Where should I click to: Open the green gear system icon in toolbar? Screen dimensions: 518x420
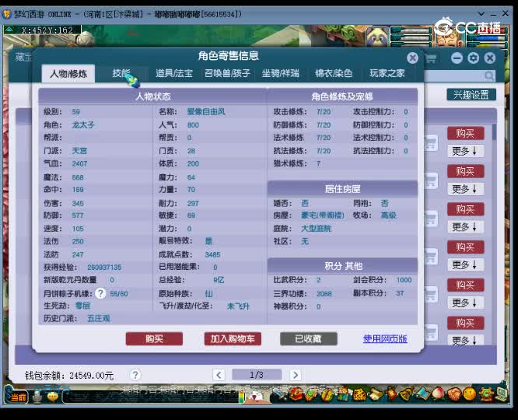tap(486, 394)
